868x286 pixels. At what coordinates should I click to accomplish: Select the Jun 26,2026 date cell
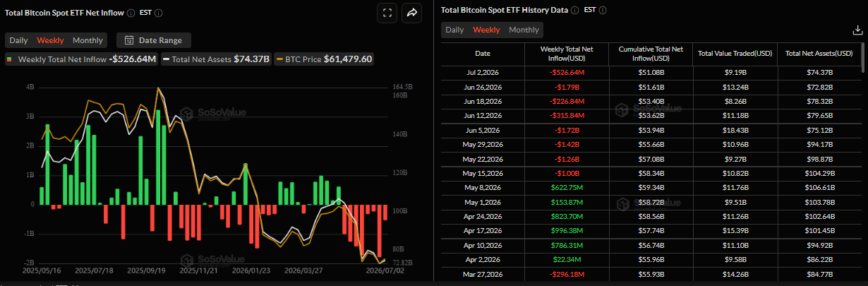(483, 87)
